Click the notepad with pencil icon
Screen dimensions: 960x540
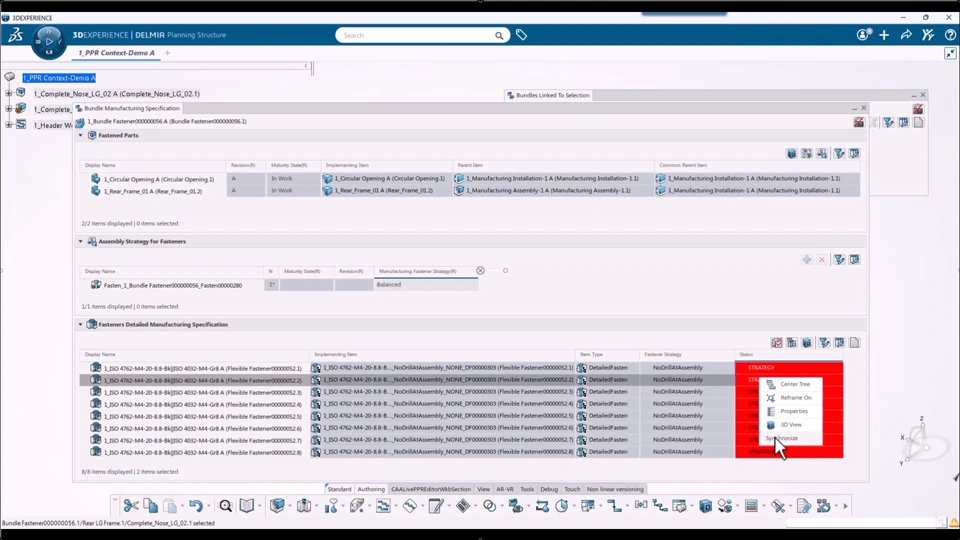[x=436, y=506]
